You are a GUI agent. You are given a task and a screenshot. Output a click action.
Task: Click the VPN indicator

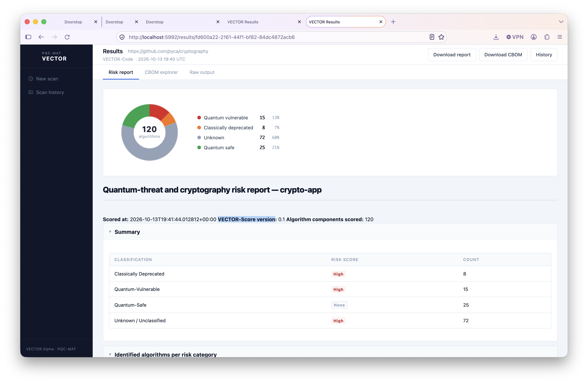[x=515, y=37]
